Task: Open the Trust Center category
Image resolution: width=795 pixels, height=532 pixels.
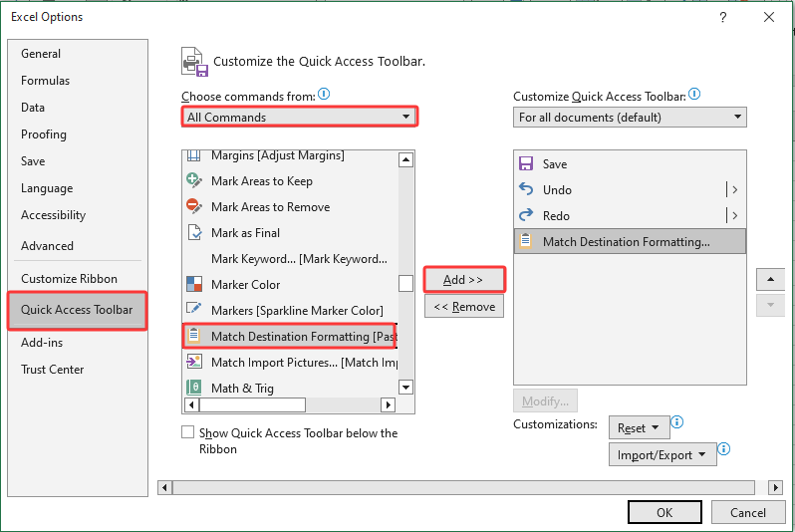Action: (53, 370)
